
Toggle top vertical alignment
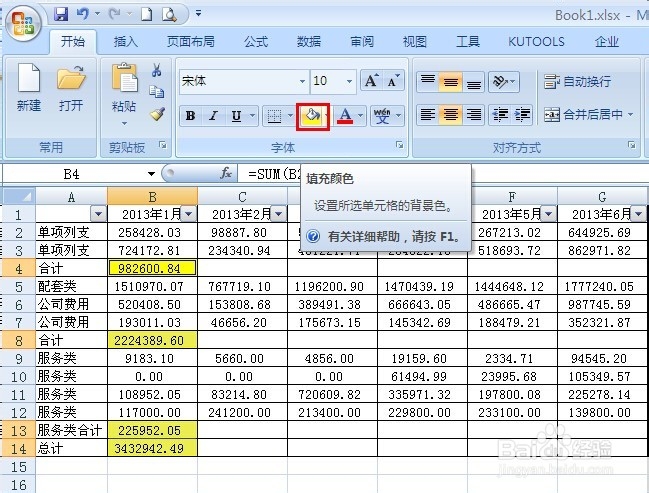(428, 82)
